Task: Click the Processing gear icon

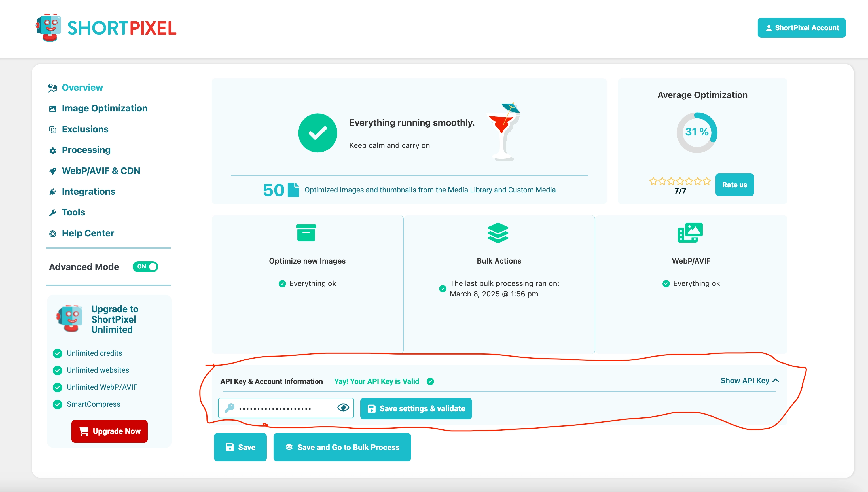Action: [x=53, y=151]
